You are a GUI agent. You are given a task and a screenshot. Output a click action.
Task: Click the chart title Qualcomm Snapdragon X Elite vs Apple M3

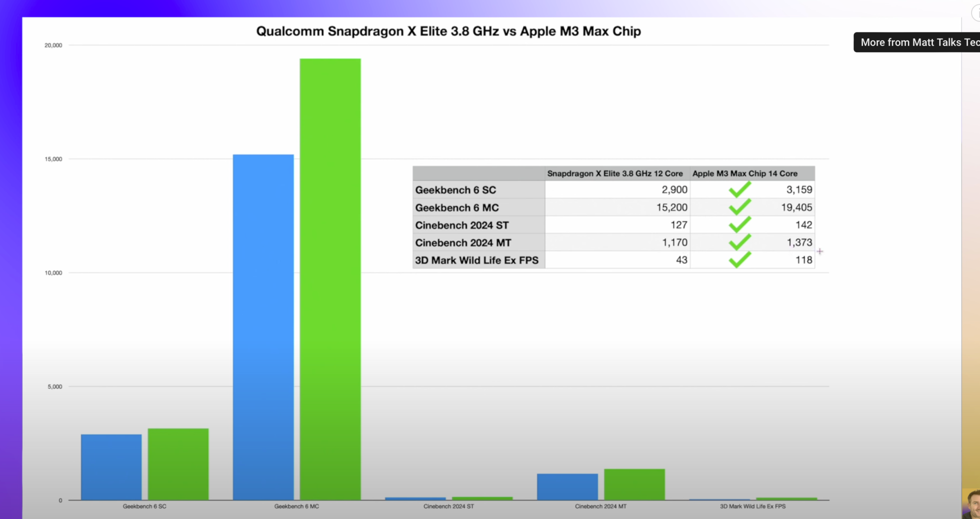[x=448, y=31]
